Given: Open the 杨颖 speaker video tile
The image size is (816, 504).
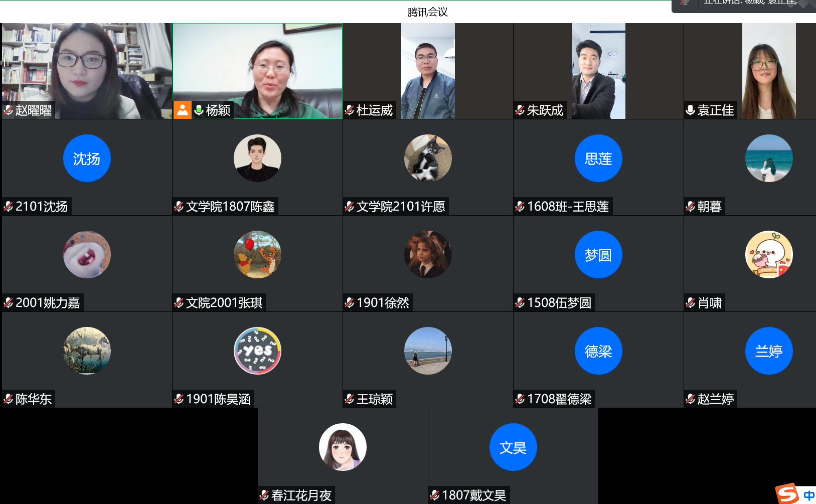Looking at the screenshot, I should pos(257,71).
